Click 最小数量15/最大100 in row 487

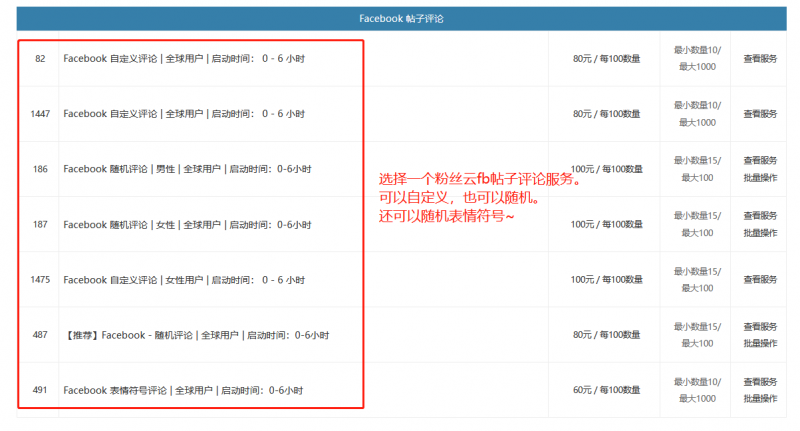[x=697, y=335]
